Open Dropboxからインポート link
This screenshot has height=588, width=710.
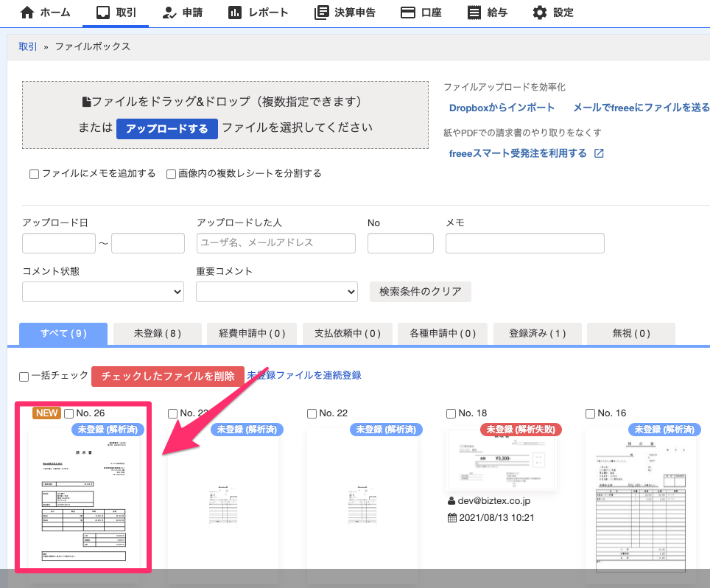(502, 108)
